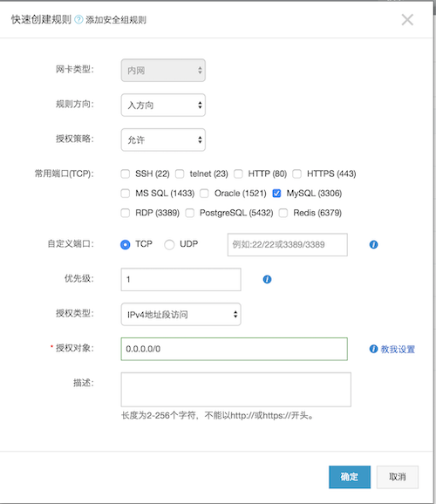This screenshot has width=436, height=504.
Task: Tick the Redis (6379) checkbox
Action: 283,213
